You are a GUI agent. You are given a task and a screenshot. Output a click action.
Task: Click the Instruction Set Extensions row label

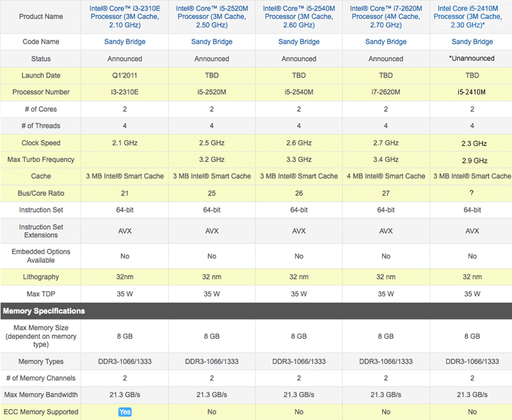41,231
